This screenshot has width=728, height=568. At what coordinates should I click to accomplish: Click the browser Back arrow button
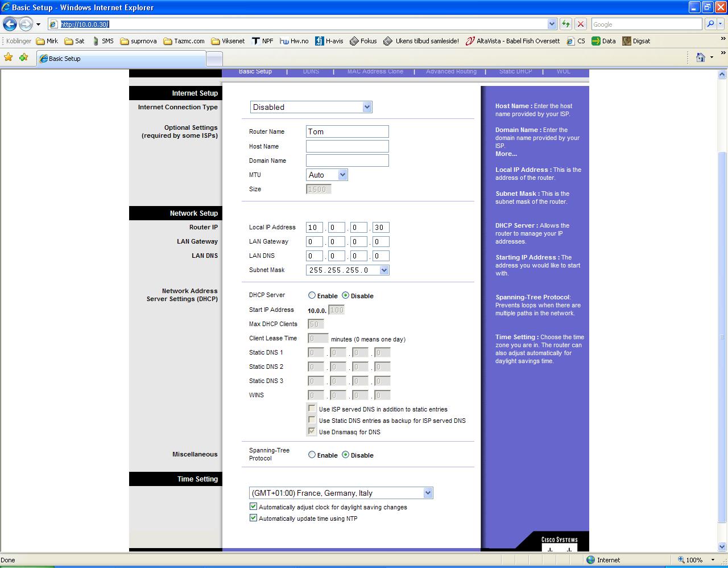(10, 24)
